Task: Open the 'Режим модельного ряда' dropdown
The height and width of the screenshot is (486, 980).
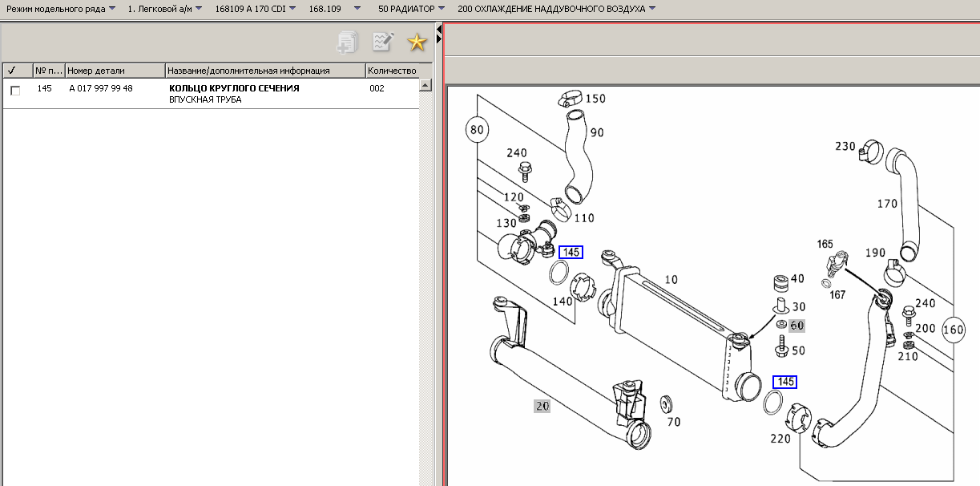Action: pos(61,9)
